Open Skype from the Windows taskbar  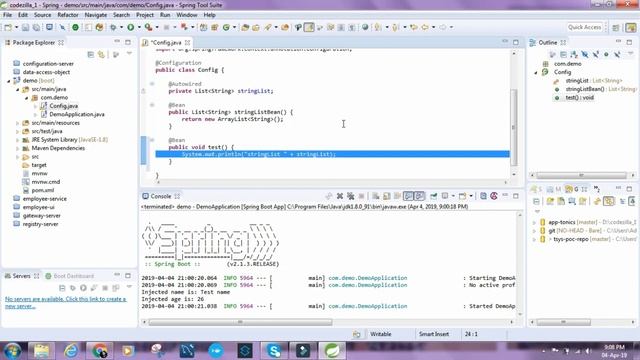click(274, 351)
